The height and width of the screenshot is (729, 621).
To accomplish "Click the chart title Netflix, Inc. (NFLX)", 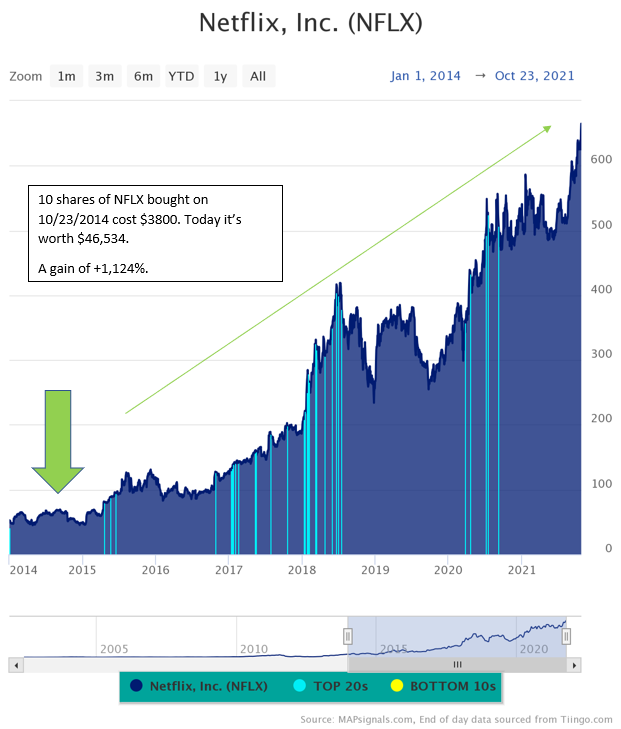I will pyautogui.click(x=311, y=23).
